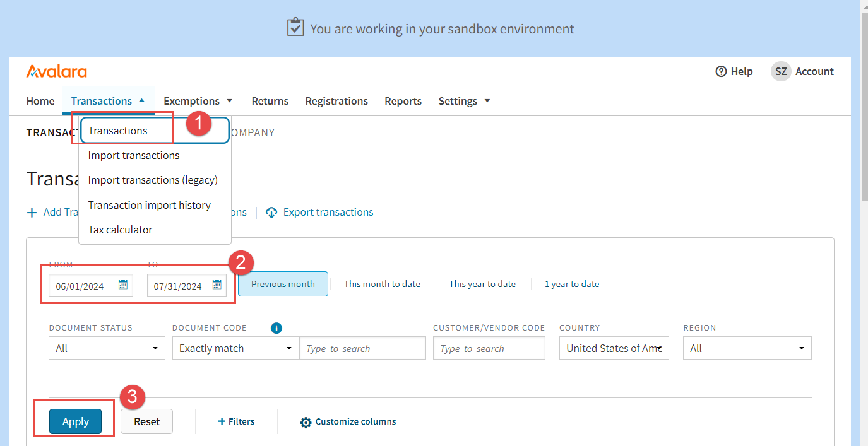868x446 pixels.
Task: Click the Apply button
Action: click(76, 421)
